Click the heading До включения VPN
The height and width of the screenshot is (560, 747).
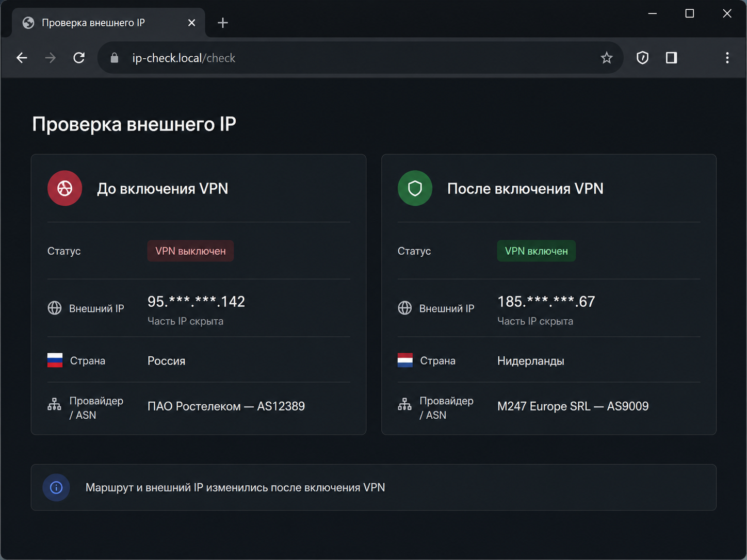click(x=163, y=189)
